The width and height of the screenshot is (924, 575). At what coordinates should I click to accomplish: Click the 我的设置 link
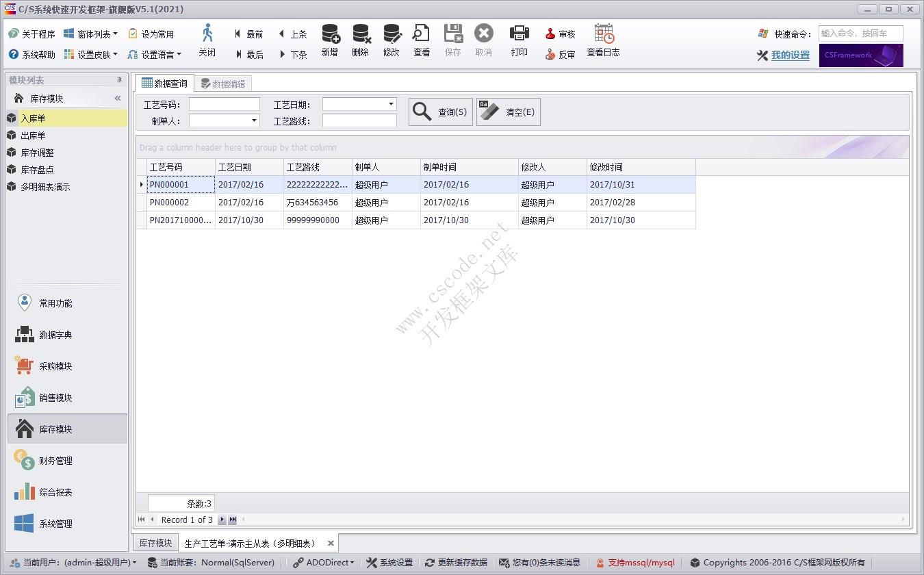point(790,55)
